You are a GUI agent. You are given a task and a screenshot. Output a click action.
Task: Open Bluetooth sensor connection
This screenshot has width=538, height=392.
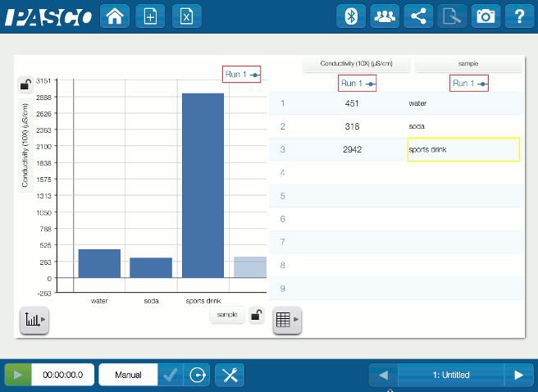click(351, 16)
